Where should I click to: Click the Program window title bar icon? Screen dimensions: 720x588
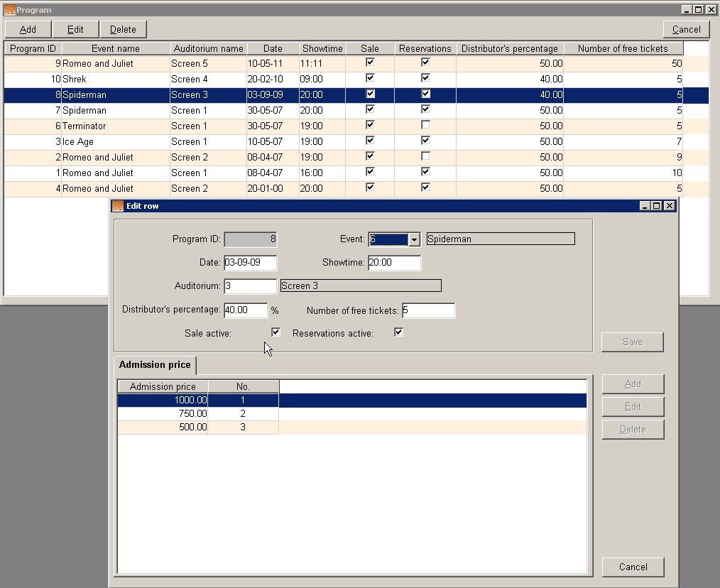coord(9,10)
